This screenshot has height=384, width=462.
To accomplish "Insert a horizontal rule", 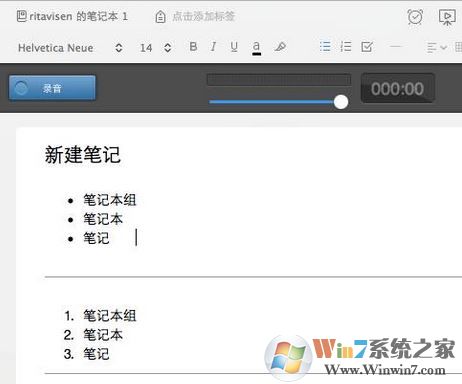I will coord(395,46).
